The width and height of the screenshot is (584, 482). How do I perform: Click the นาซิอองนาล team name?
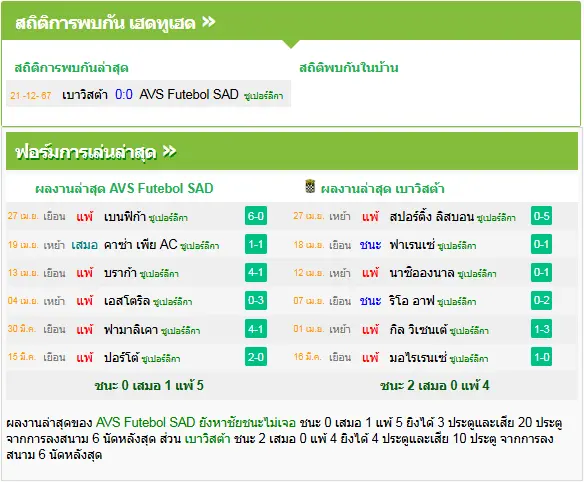click(422, 273)
